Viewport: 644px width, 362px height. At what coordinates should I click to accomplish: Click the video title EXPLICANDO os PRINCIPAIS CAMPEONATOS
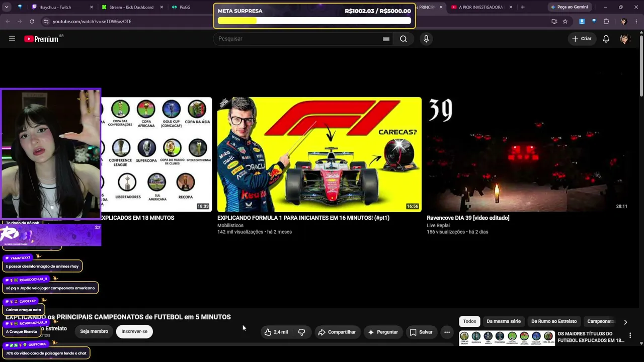[x=118, y=317]
